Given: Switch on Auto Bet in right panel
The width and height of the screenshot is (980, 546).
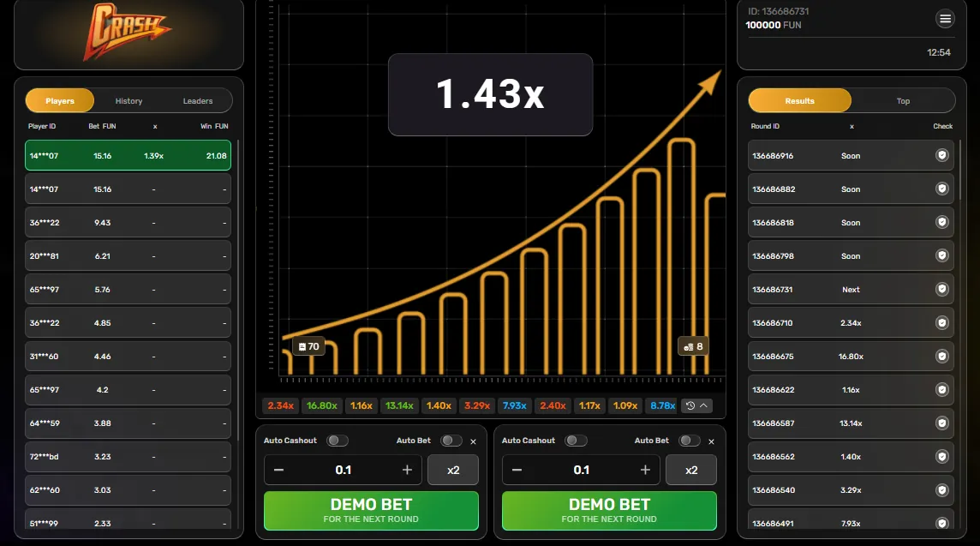Looking at the screenshot, I should pos(689,441).
